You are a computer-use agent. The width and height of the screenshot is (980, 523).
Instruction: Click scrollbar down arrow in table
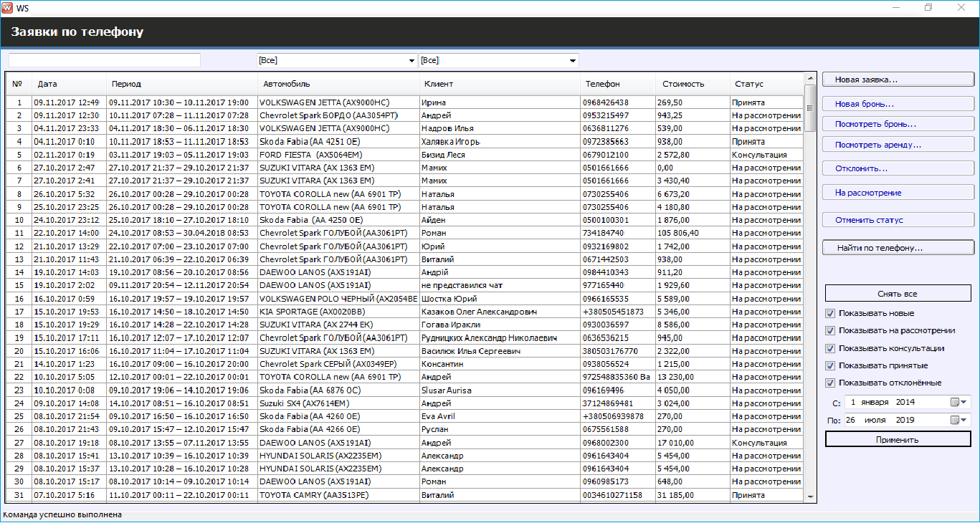coord(810,496)
